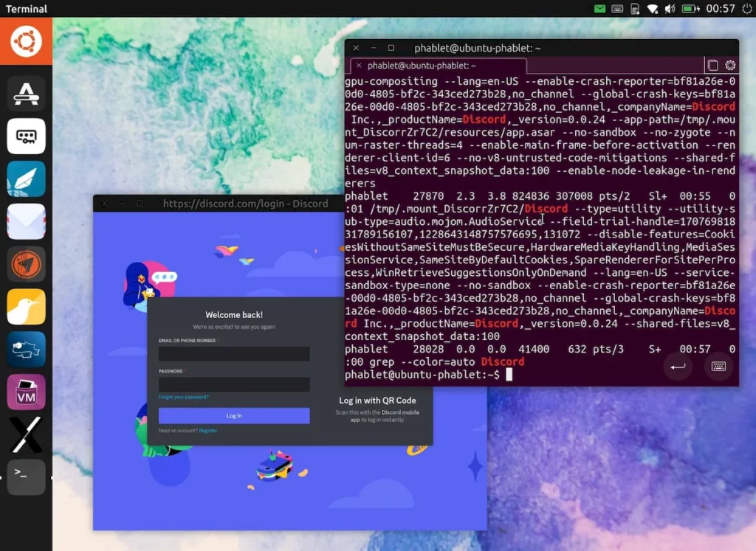The height and width of the screenshot is (551, 756).
Task: Click 'Welcome back!' heading in Discord
Action: click(x=234, y=314)
